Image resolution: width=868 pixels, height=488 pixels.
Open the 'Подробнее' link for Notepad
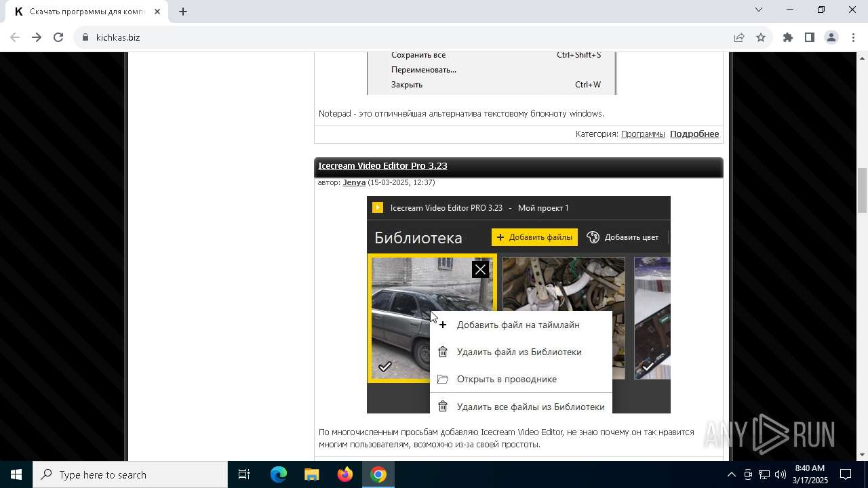click(694, 134)
